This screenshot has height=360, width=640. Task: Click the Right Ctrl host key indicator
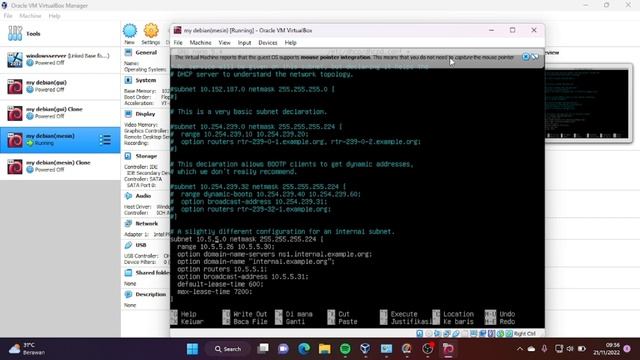(524, 333)
